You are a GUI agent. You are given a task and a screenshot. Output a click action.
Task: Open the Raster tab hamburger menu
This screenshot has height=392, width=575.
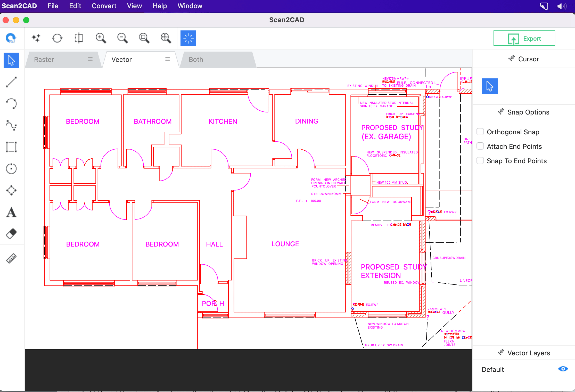click(90, 59)
